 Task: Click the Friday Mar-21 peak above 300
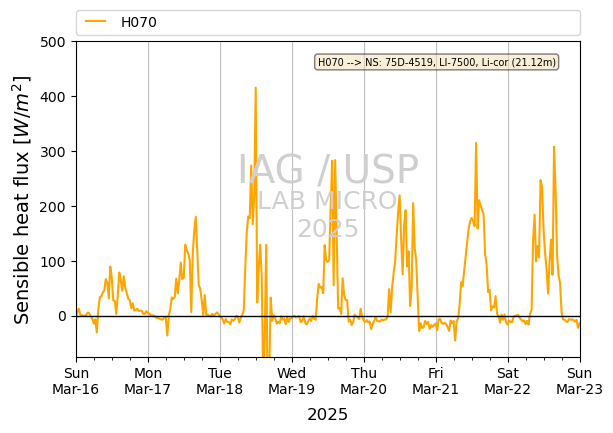click(476, 143)
